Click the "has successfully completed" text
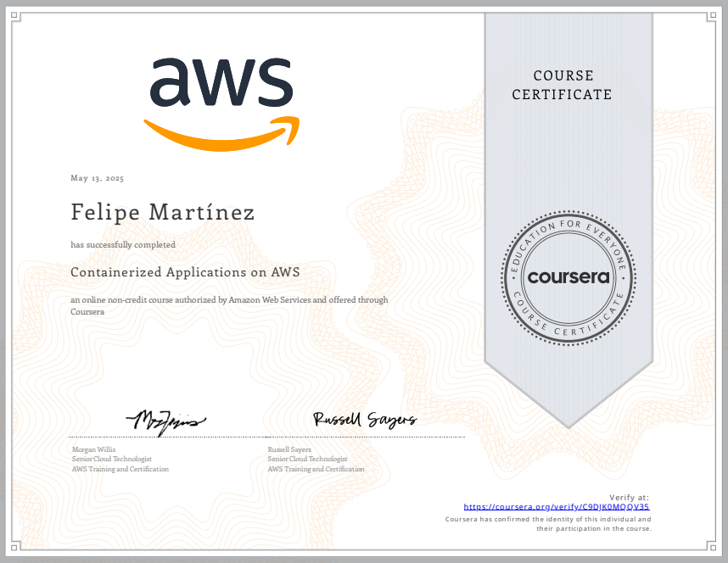The width and height of the screenshot is (728, 563). click(123, 245)
